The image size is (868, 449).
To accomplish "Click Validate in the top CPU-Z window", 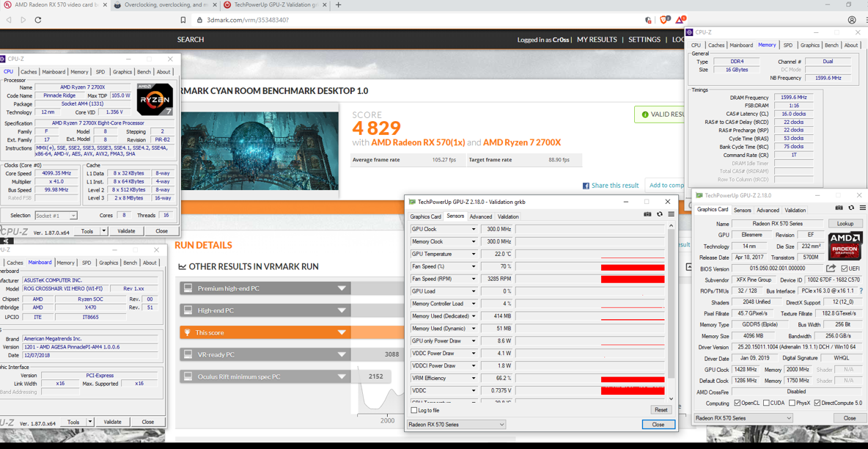I will pos(126,231).
